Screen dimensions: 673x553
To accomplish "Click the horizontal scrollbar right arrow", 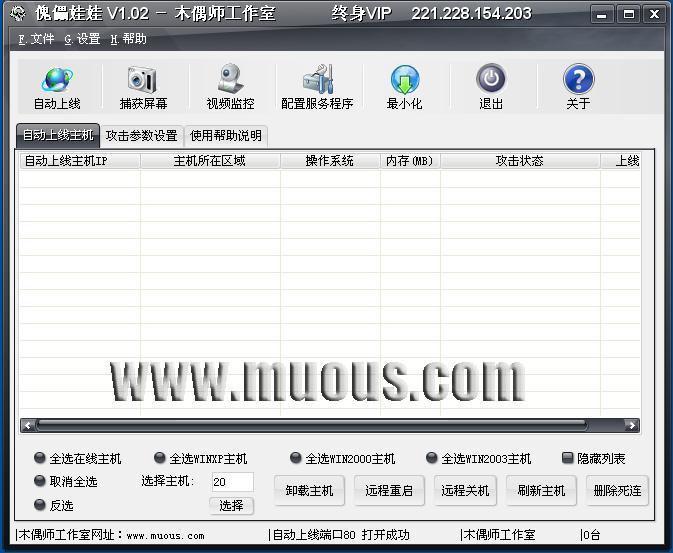I will [632, 425].
